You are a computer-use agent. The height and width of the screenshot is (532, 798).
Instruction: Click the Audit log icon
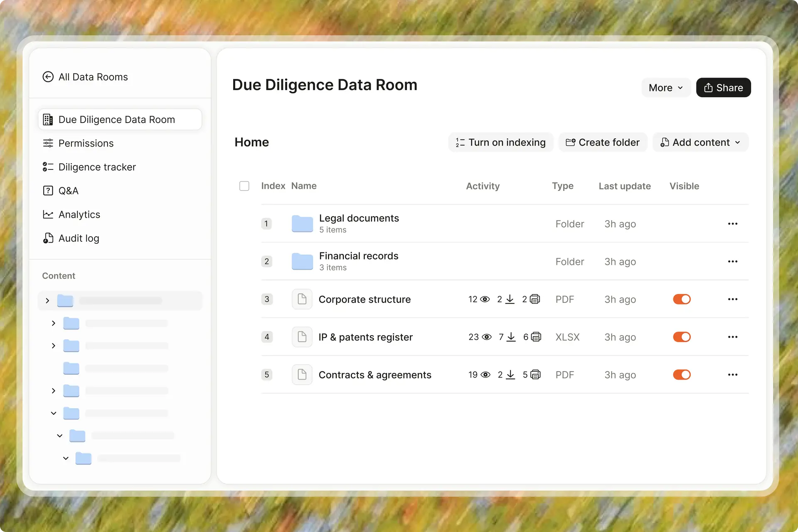click(x=48, y=238)
